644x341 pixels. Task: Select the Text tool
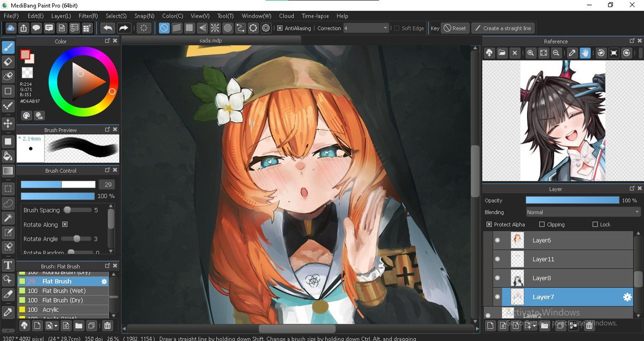point(8,265)
